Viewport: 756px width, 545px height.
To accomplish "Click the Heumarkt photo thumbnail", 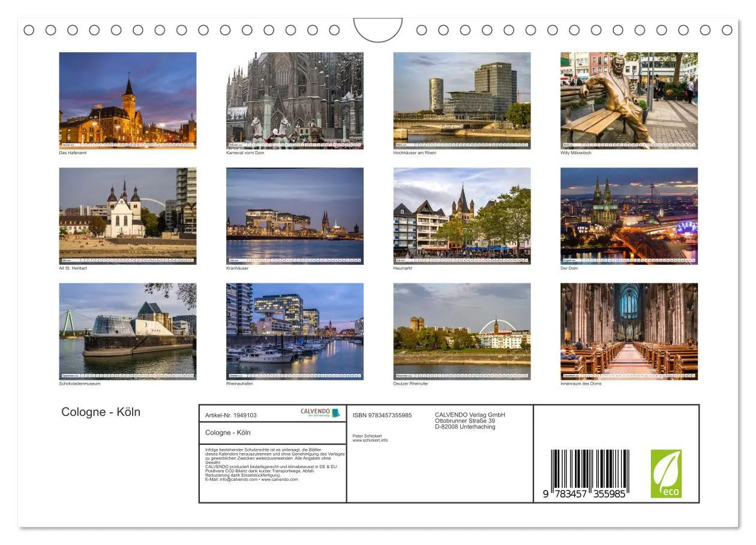I will point(462,216).
